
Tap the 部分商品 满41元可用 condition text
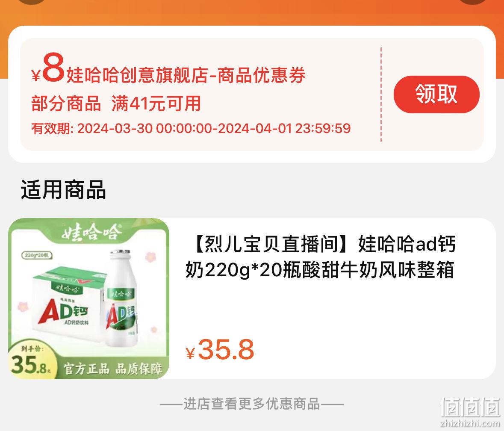pos(116,103)
